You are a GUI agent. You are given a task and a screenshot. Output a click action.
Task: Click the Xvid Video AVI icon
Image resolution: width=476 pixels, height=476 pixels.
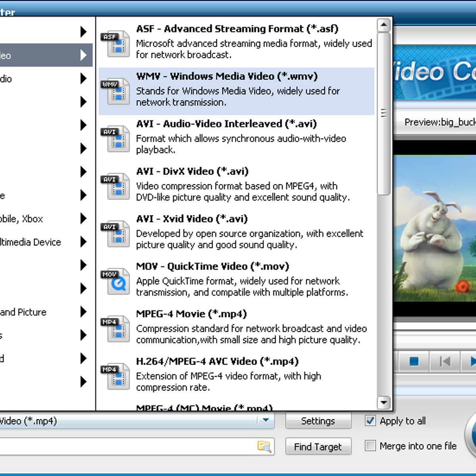(115, 234)
